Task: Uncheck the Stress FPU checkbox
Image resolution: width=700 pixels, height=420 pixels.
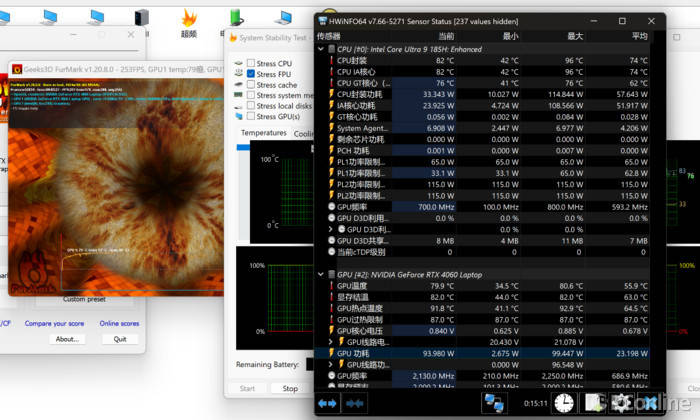Action: click(251, 74)
